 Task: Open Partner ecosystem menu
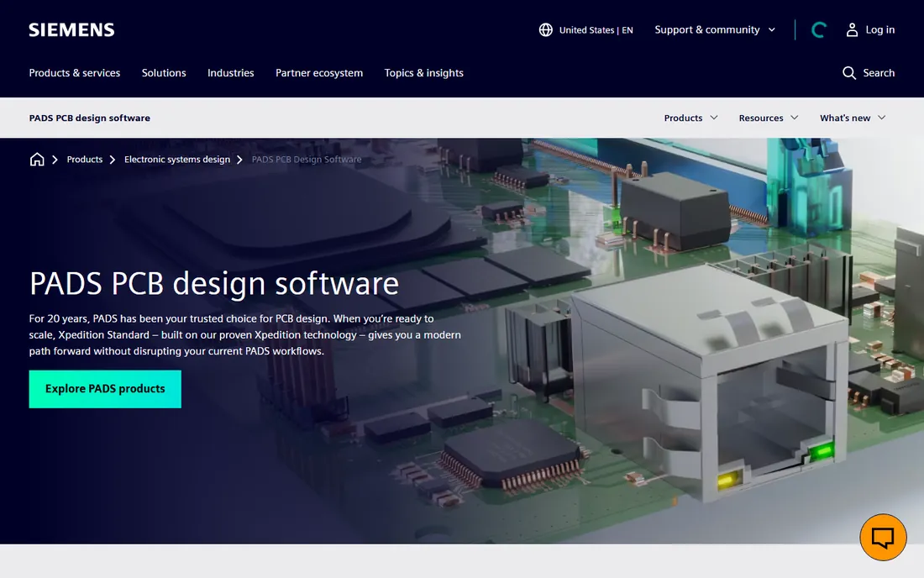[x=319, y=73]
